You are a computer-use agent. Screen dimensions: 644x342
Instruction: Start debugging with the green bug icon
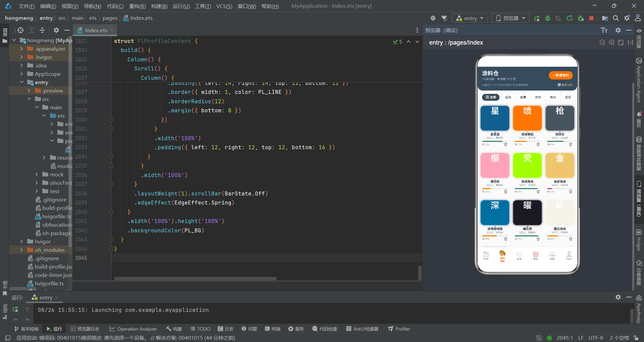(548, 18)
